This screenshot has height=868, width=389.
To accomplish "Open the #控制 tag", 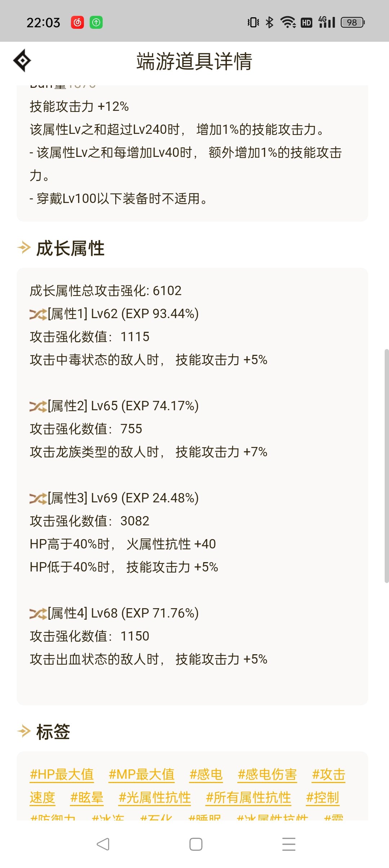I will tap(323, 797).
